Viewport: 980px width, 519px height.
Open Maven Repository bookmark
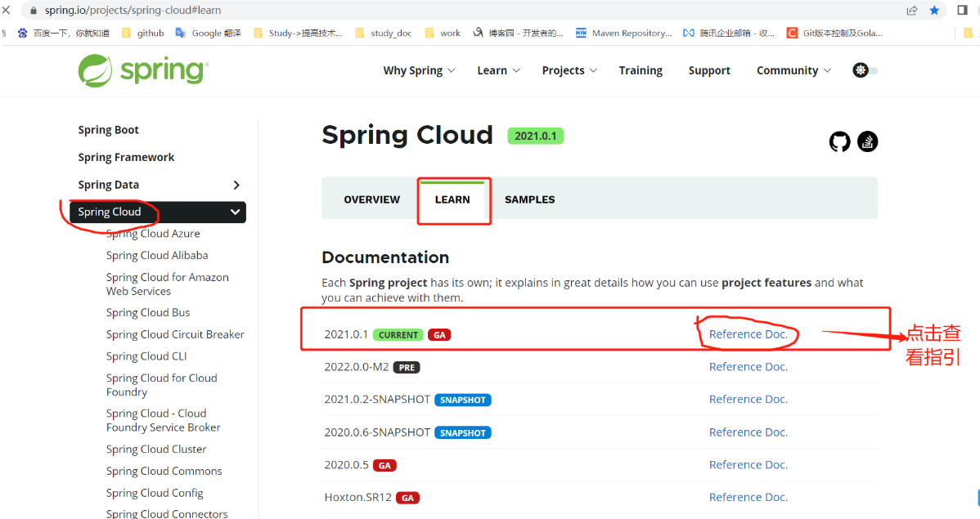click(x=624, y=33)
